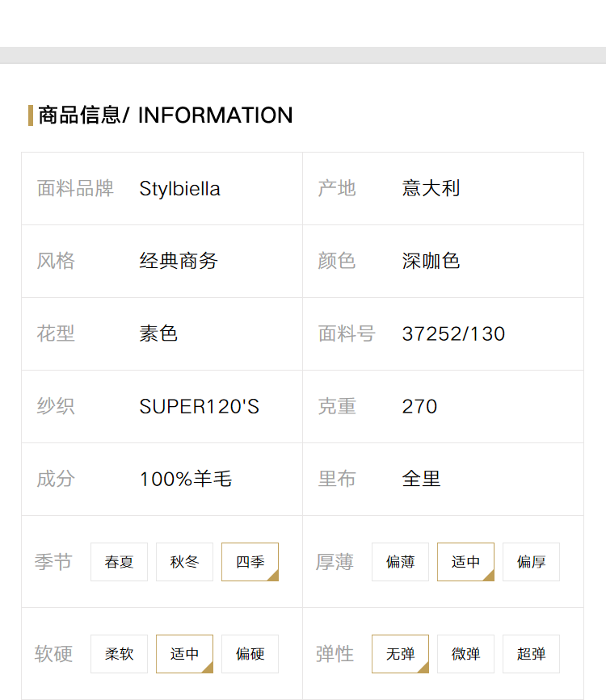The height and width of the screenshot is (700, 606).
Task: Select the 四季 season option
Action: pyautogui.click(x=250, y=562)
